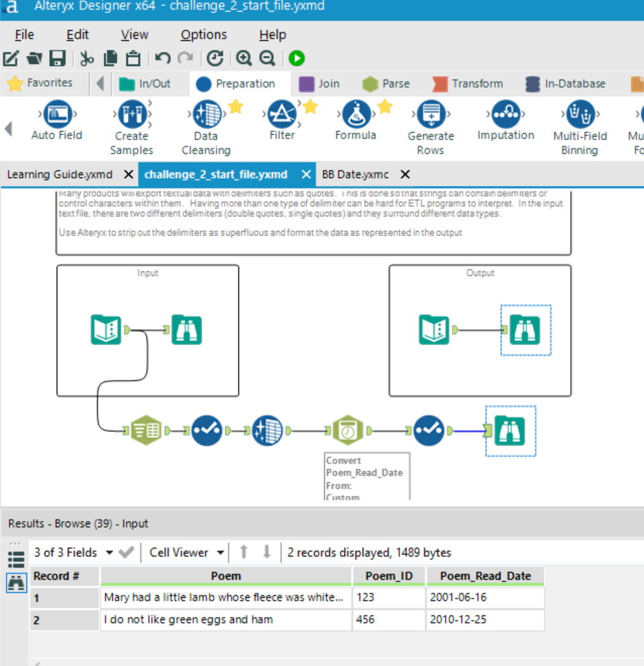Click Text Input node in Input container

coord(106,329)
